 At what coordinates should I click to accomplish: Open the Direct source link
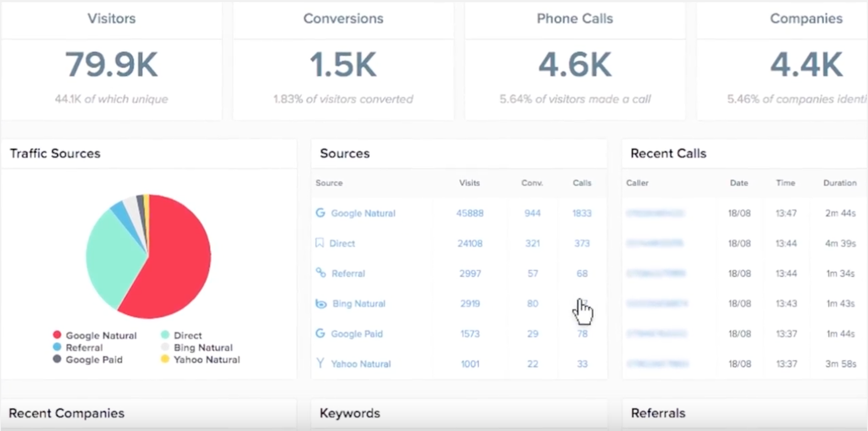[342, 243]
